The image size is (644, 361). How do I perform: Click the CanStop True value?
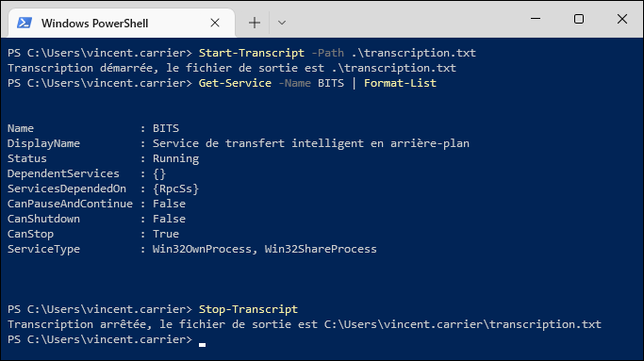(x=166, y=234)
